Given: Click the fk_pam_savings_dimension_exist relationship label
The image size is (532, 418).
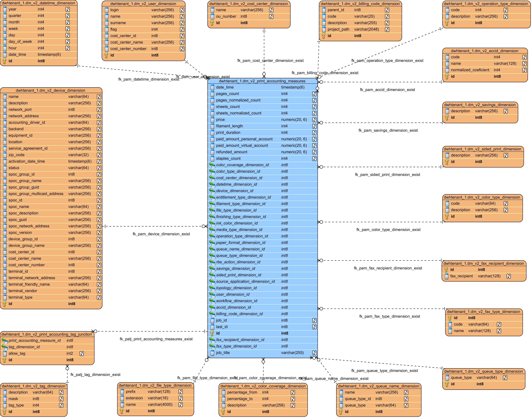Looking at the screenshot, I should (x=388, y=130).
